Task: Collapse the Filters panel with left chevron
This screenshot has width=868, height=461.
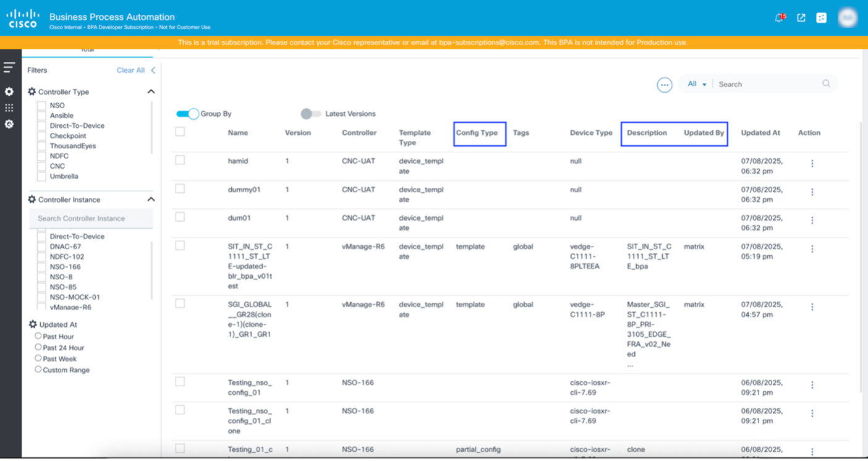Action: click(x=153, y=70)
